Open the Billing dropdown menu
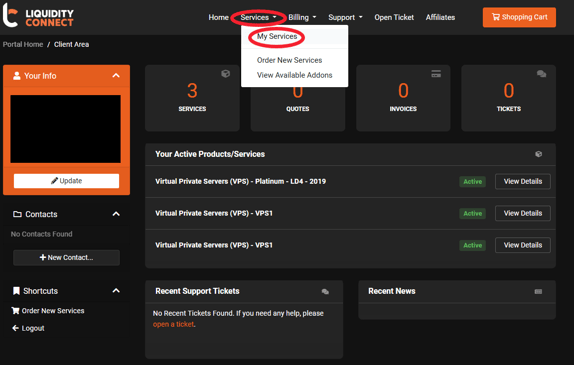The width and height of the screenshot is (574, 365). click(302, 17)
